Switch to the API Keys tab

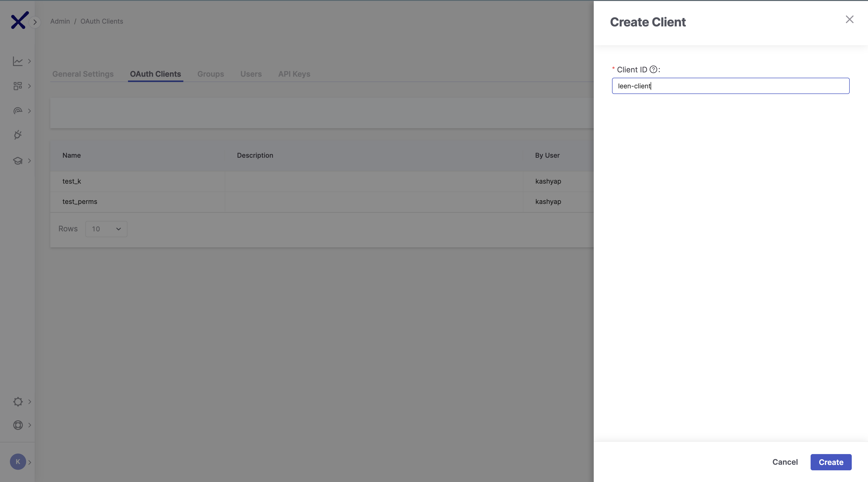point(294,74)
